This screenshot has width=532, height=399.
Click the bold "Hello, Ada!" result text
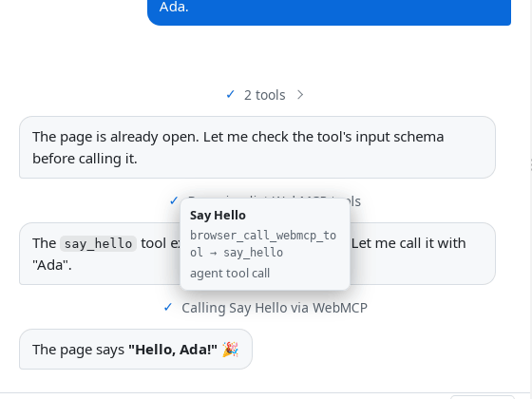(173, 350)
